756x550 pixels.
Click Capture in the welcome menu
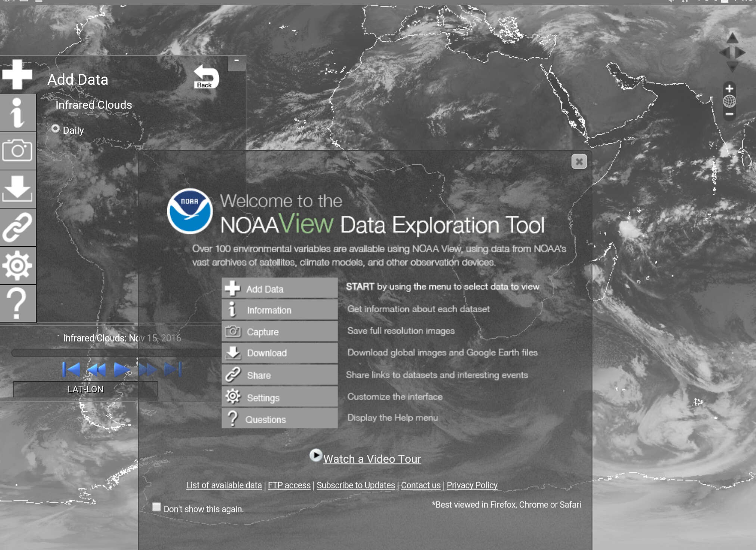[280, 331]
